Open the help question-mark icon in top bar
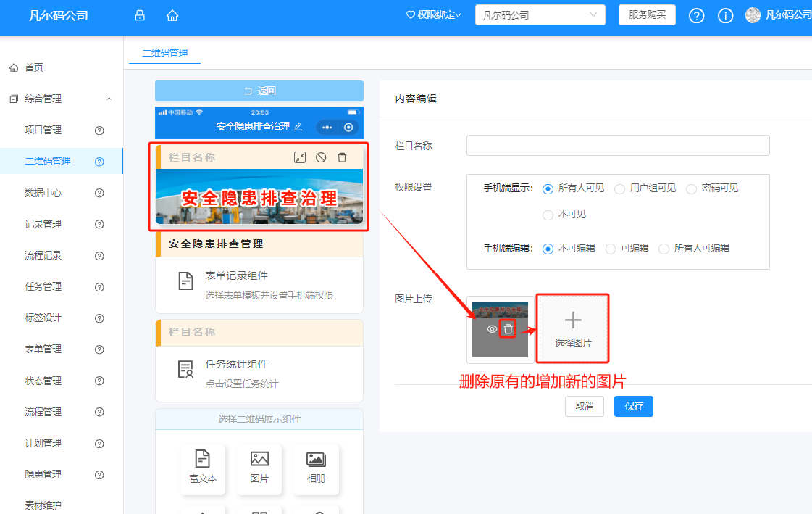Viewport: 812px width, 514px height. (696, 15)
